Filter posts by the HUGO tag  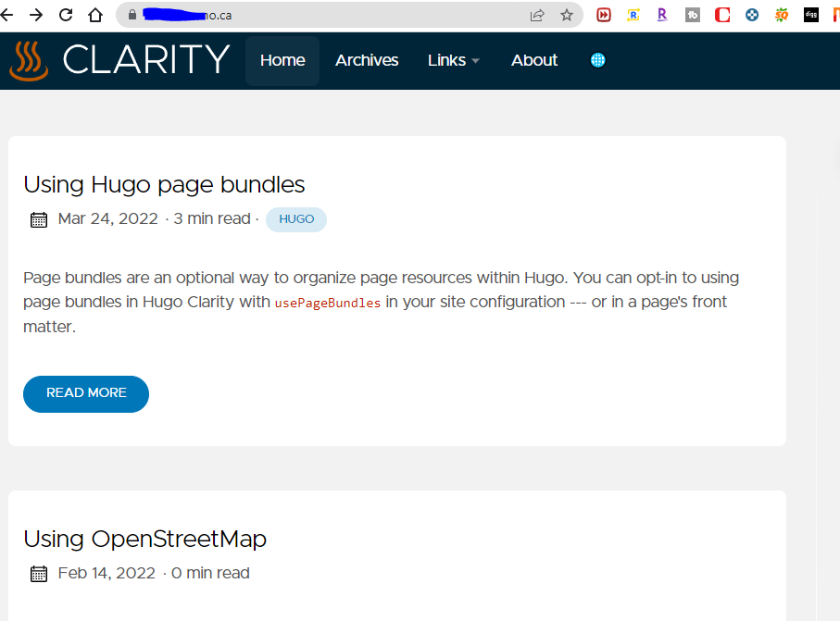tap(296, 219)
